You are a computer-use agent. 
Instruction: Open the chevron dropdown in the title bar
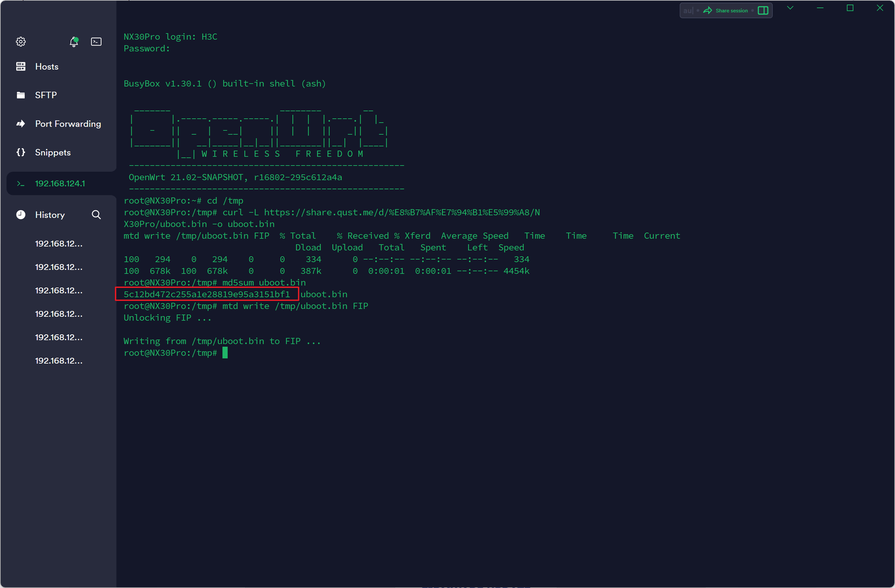coord(790,8)
